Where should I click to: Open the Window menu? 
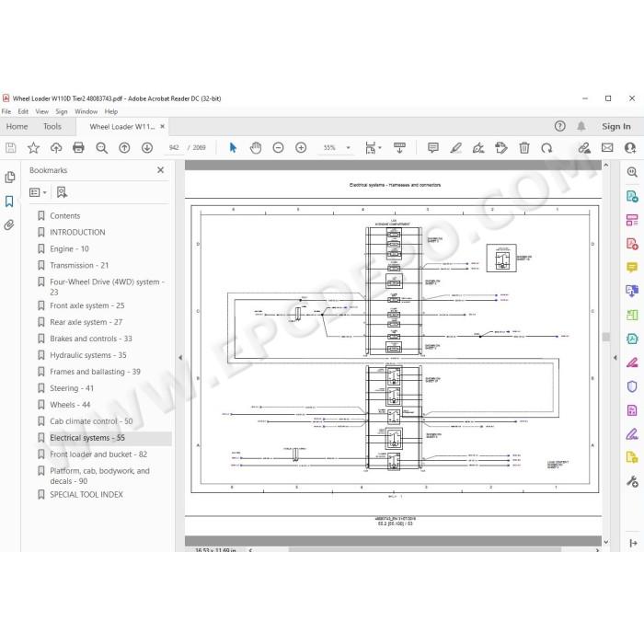86,111
